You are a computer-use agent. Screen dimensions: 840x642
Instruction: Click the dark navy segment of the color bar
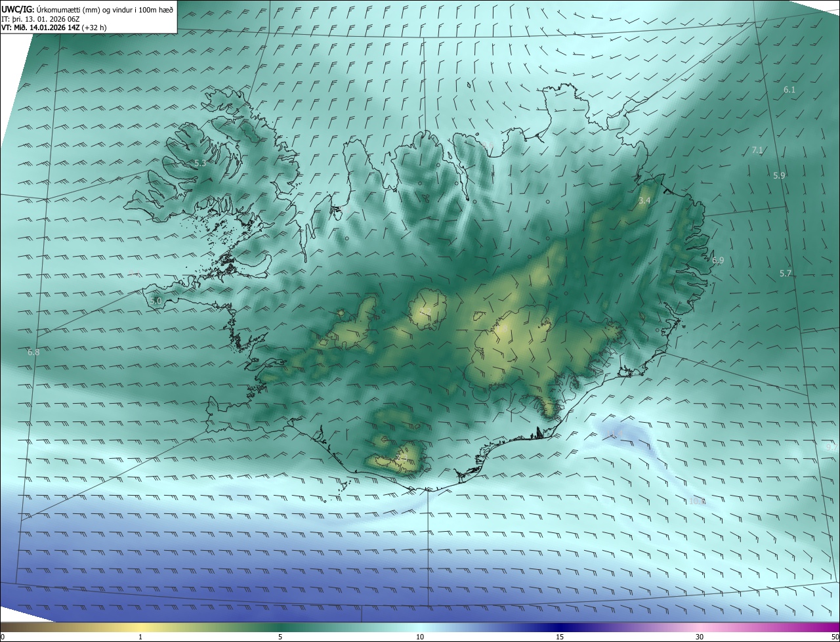560,628
